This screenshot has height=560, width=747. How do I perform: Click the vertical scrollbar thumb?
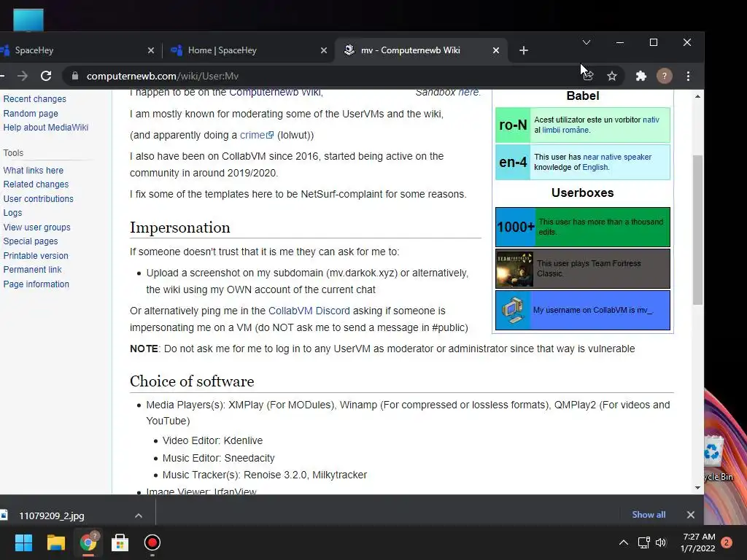[697, 230]
